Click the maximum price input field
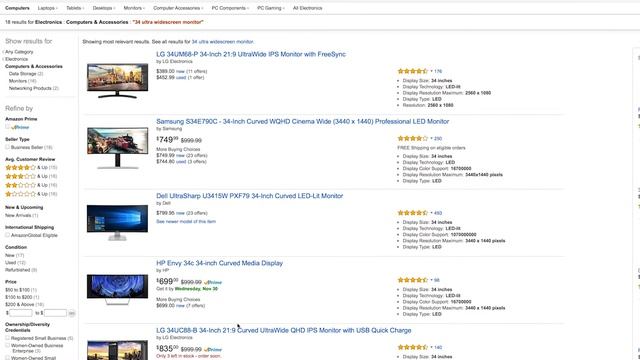The image size is (640, 360). pyautogui.click(x=55, y=313)
